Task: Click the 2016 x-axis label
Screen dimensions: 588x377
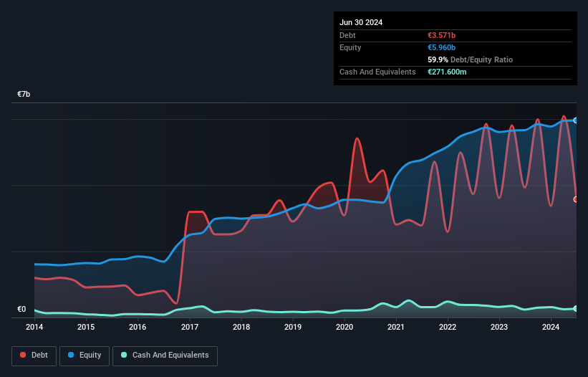Action: pyautogui.click(x=138, y=327)
